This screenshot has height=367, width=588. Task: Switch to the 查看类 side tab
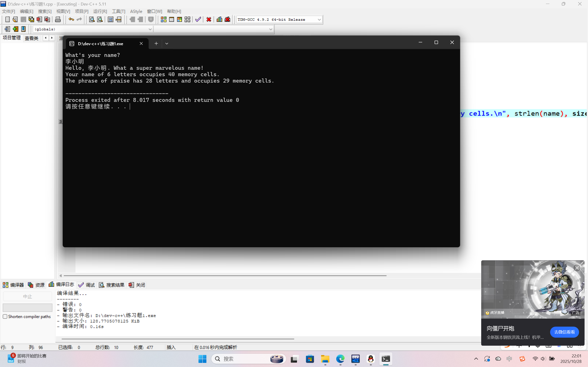pyautogui.click(x=32, y=38)
